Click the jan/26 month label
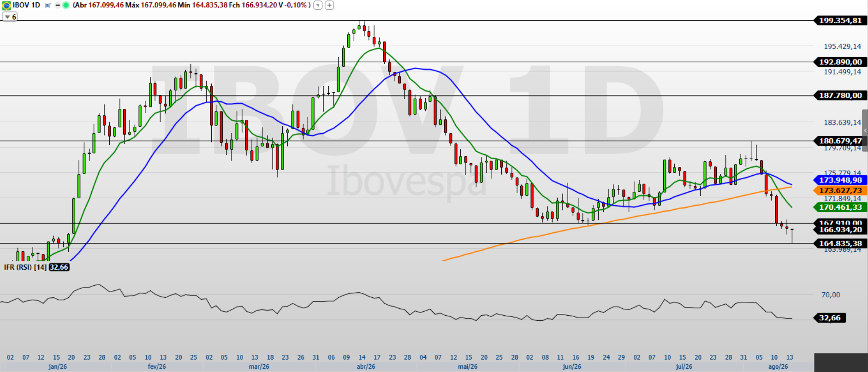This screenshot has height=372, width=868. point(58,367)
